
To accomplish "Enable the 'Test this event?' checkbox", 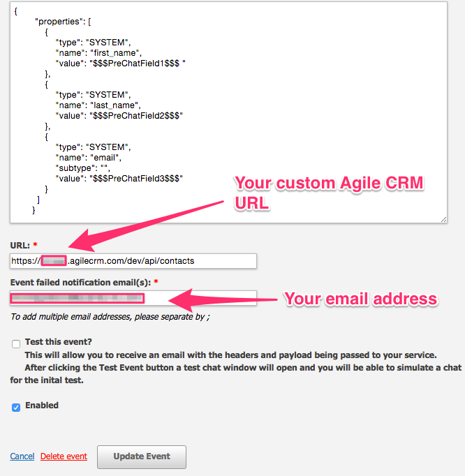I will click(x=16, y=344).
